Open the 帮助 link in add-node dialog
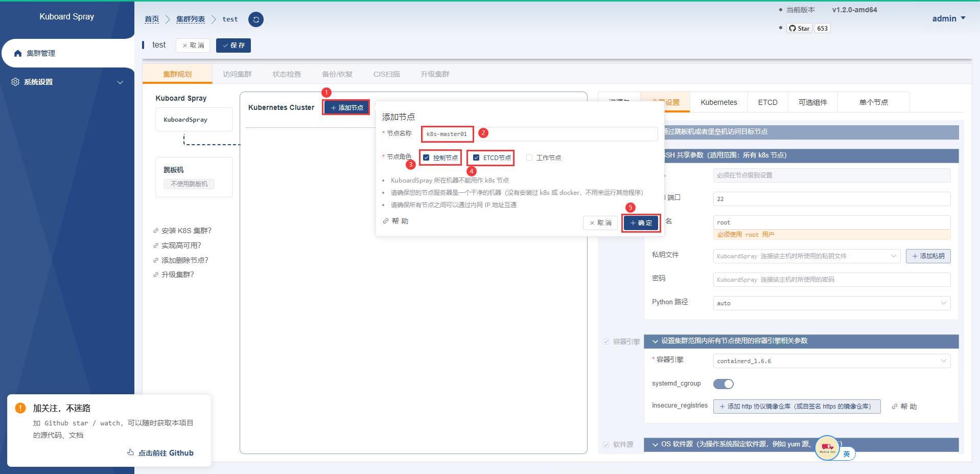Image resolution: width=980 pixels, height=474 pixels. [x=395, y=221]
